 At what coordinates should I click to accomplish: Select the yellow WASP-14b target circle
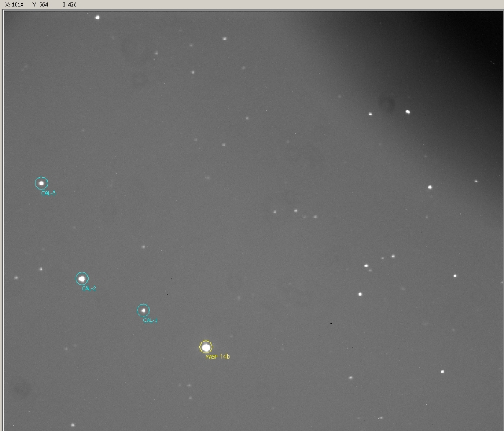pos(206,347)
